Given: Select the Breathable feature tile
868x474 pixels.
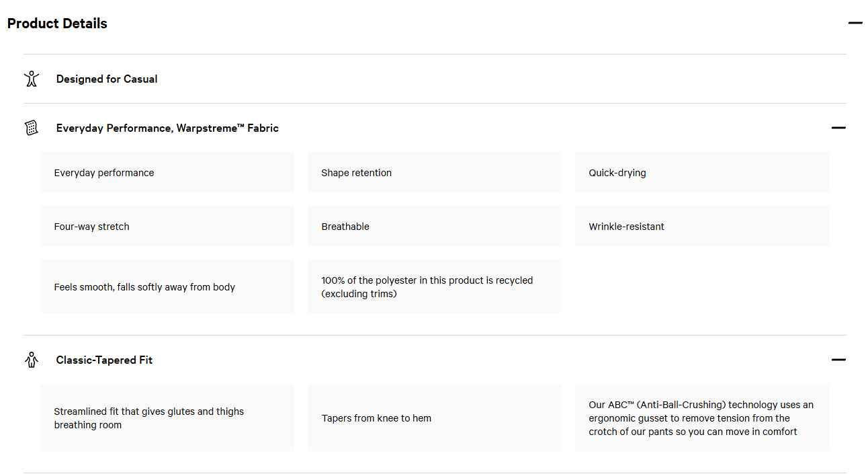Looking at the screenshot, I should 434,227.
